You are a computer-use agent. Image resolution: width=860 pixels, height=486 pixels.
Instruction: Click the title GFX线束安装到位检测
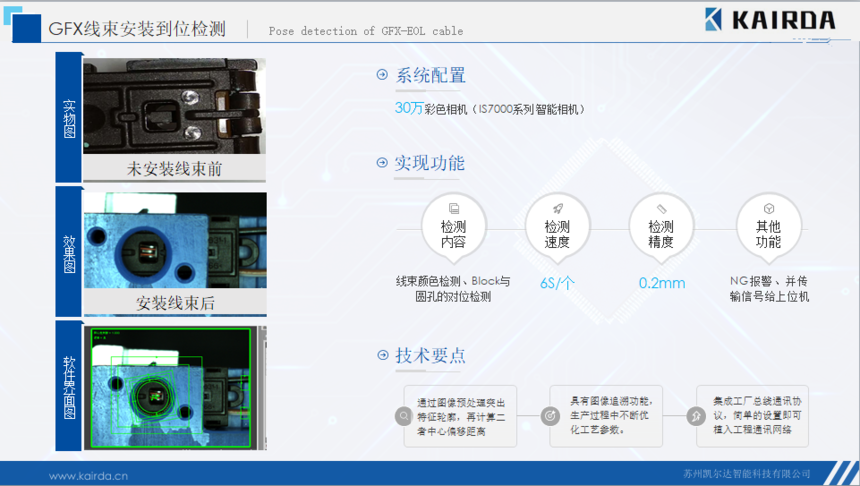pyautogui.click(x=137, y=29)
